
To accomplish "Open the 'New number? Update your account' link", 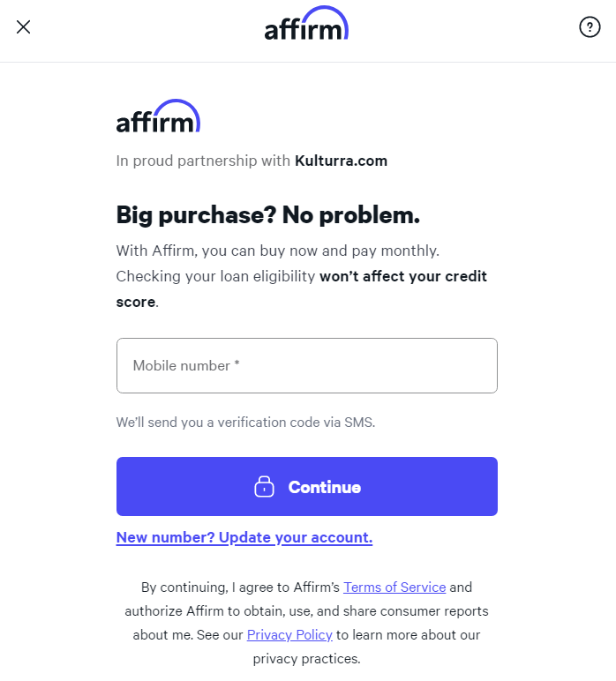I will (x=244, y=537).
